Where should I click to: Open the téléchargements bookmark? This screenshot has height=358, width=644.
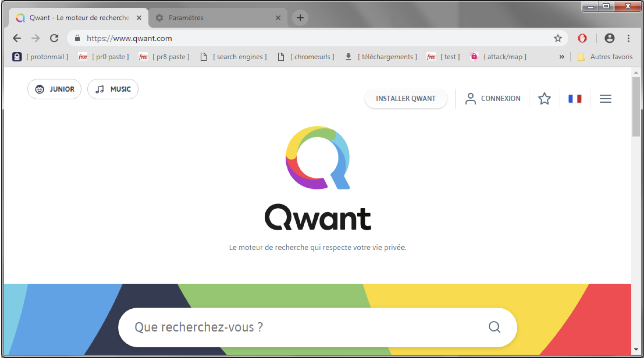(x=381, y=57)
